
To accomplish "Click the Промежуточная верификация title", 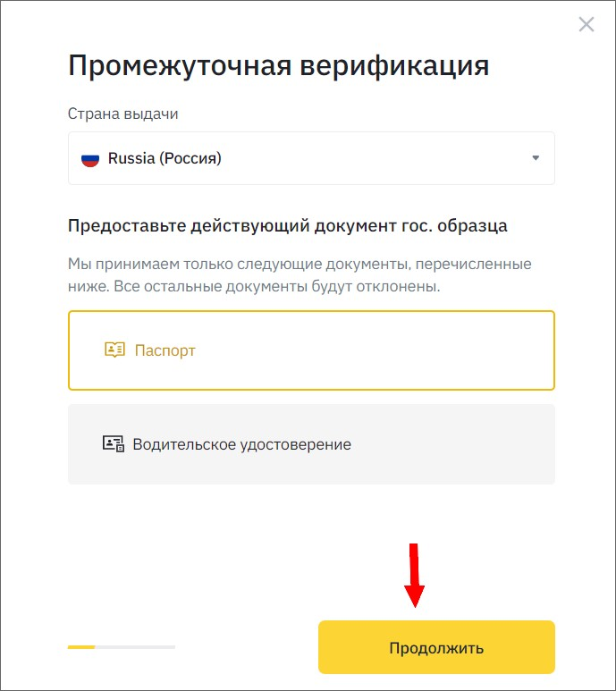I will click(278, 66).
